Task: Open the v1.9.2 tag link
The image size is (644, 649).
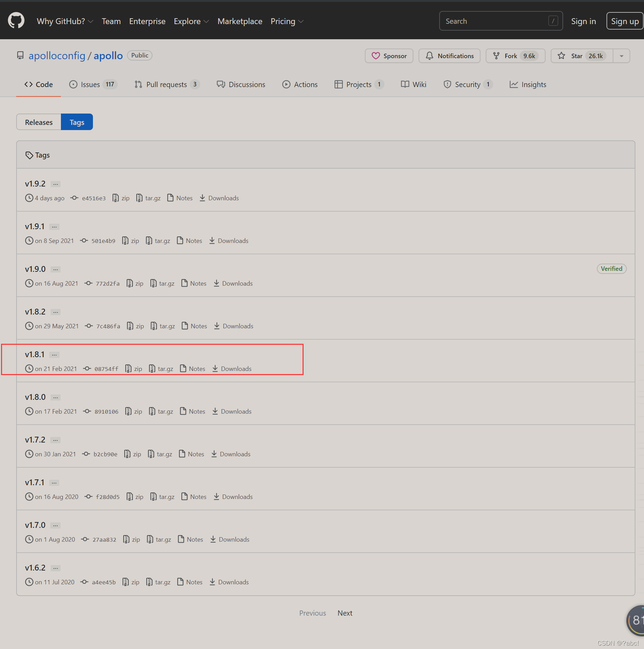Action: click(x=35, y=184)
